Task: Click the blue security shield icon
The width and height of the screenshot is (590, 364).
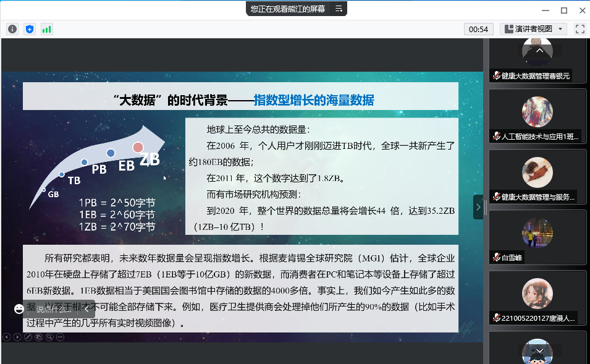Action: (30, 29)
